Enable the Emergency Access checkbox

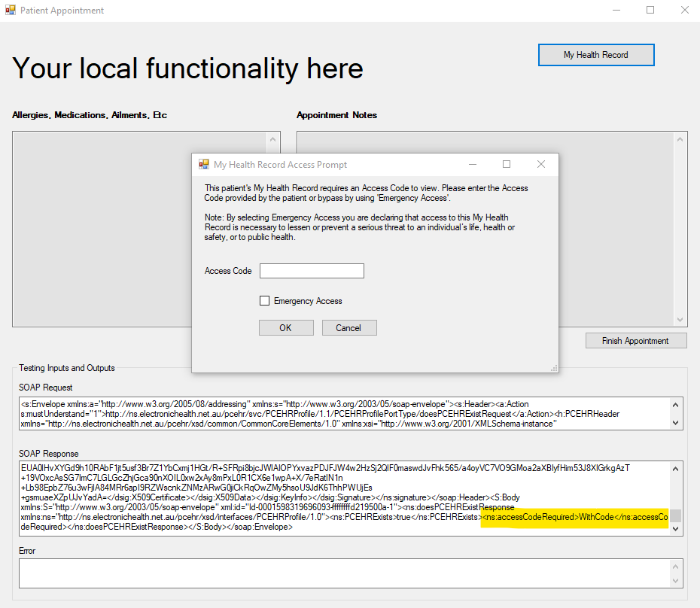pos(264,300)
